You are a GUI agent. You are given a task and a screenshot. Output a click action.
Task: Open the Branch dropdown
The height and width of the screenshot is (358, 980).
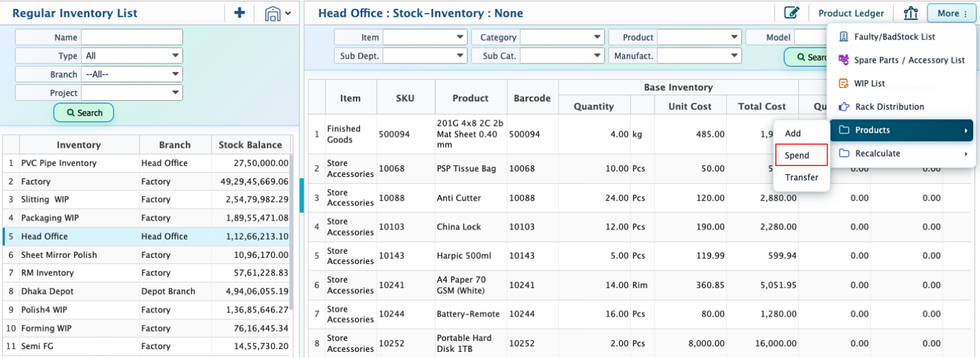[x=132, y=74]
